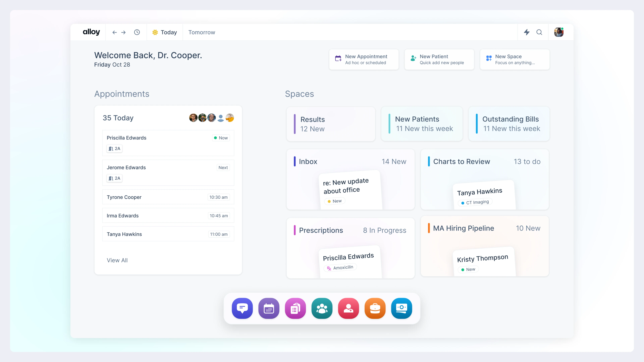Open View All appointments link
This screenshot has width=644, height=362.
117,260
